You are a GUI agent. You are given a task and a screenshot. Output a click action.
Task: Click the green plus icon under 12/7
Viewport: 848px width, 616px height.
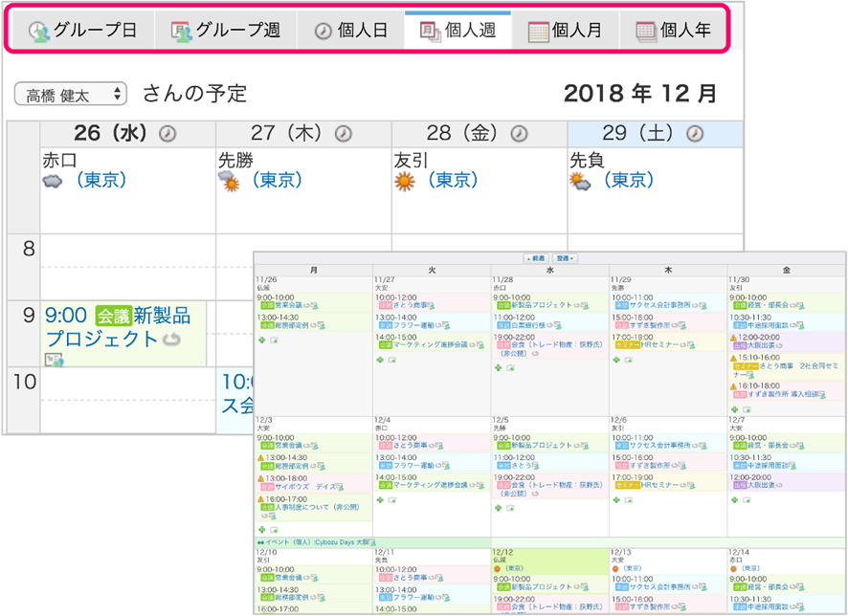coord(734,500)
